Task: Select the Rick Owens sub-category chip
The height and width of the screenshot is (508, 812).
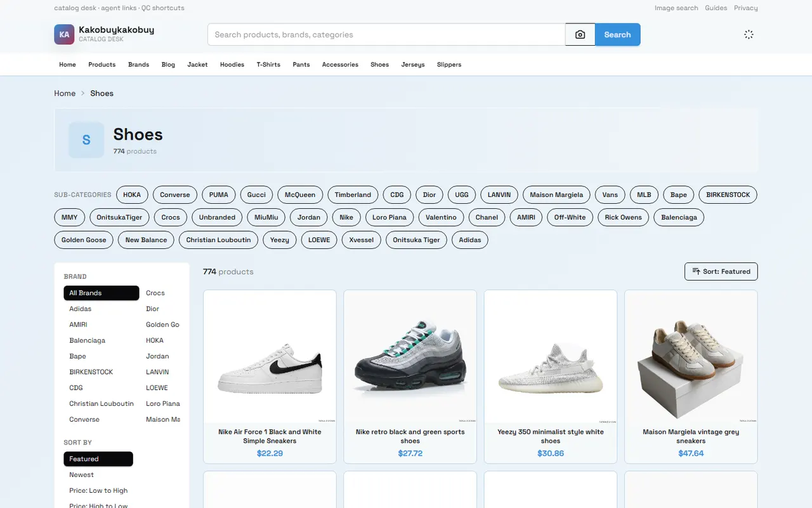Action: click(x=623, y=217)
